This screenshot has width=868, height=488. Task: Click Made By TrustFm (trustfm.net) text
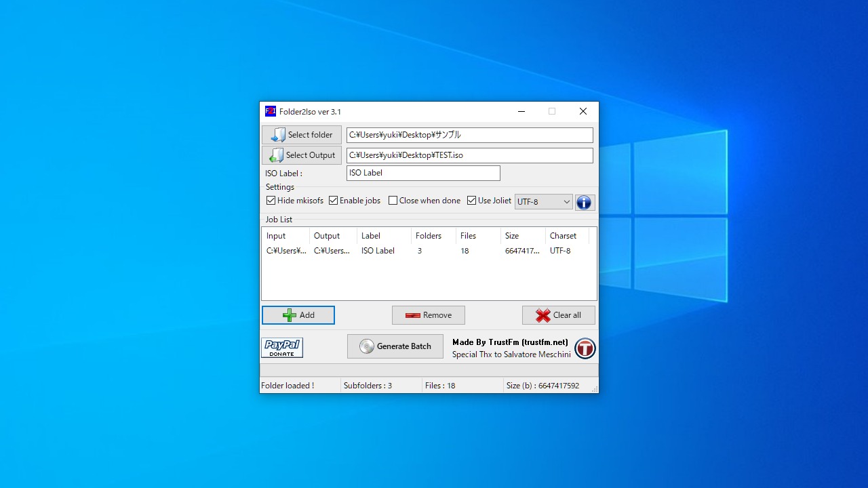(510, 342)
